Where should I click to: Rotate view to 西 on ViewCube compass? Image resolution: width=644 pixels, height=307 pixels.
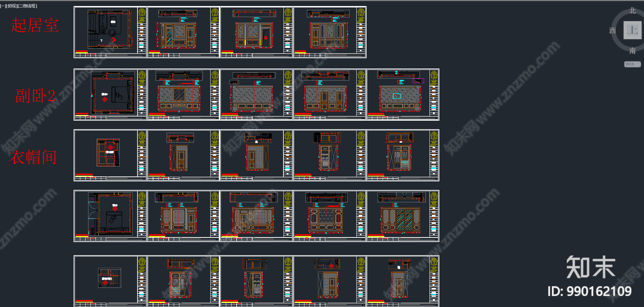[613, 31]
